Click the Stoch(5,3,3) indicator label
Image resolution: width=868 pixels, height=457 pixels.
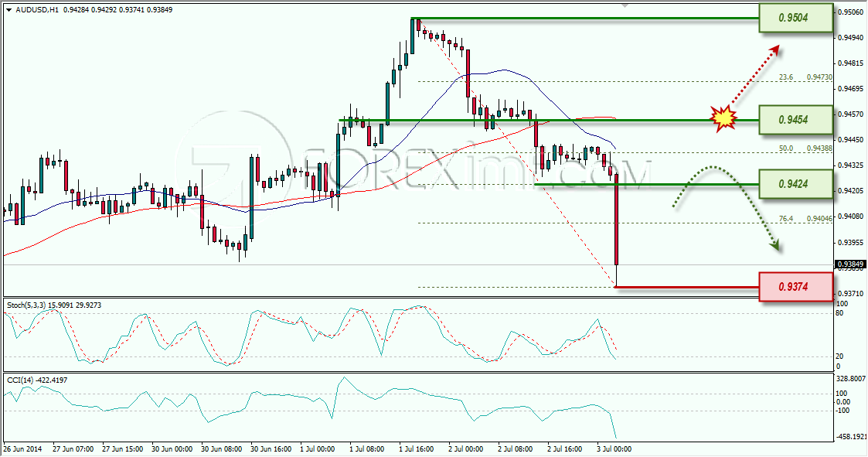(x=53, y=305)
